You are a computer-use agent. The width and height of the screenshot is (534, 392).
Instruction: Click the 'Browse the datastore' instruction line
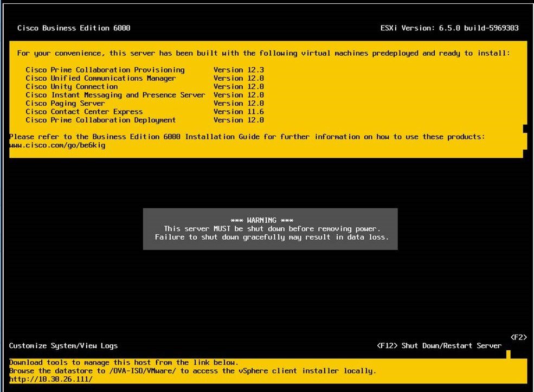[193, 371]
